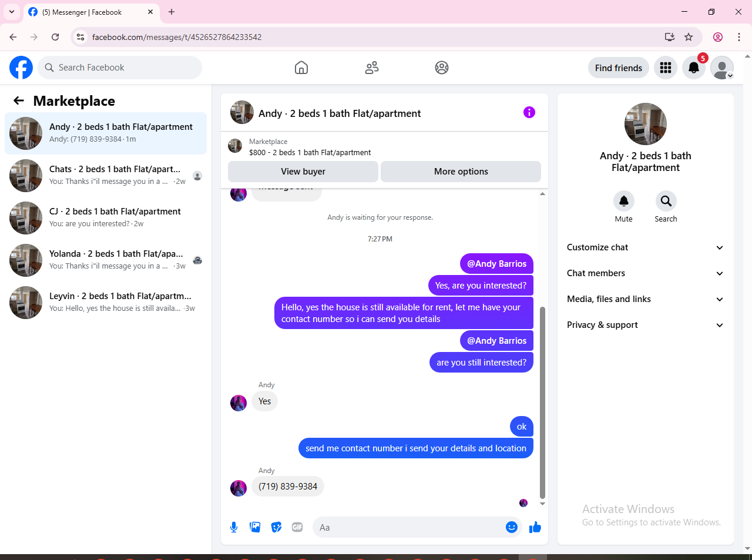The image size is (752, 560).
Task: Close the Messenger browser tab
Action: coord(150,12)
